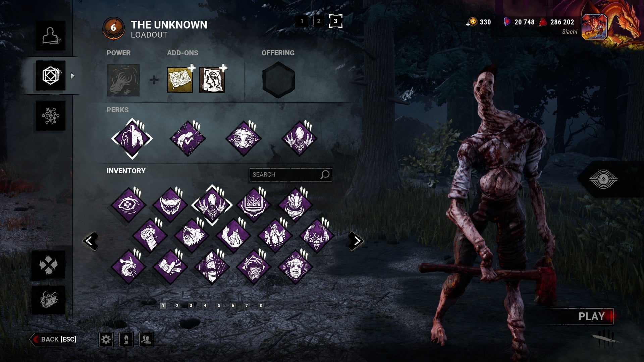The width and height of the screenshot is (644, 362).
Task: Jump to inventory page 5
Action: pyautogui.click(x=219, y=305)
